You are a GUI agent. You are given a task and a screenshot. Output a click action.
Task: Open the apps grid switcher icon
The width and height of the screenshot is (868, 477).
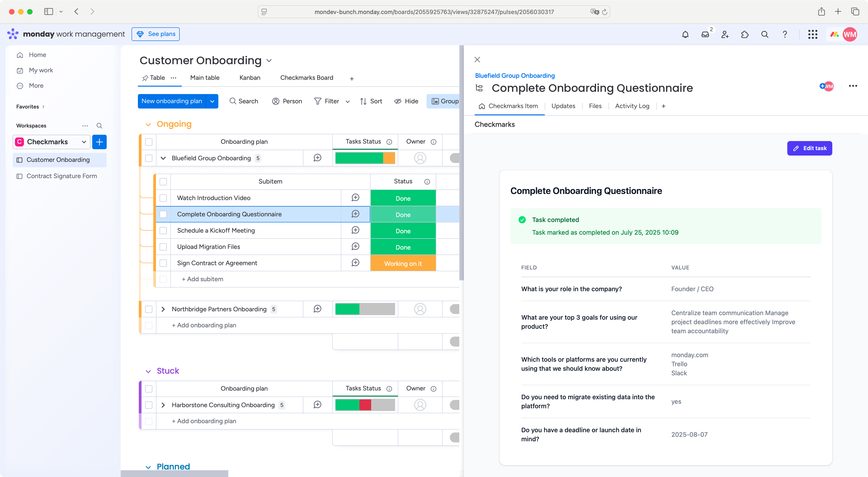pyautogui.click(x=812, y=34)
